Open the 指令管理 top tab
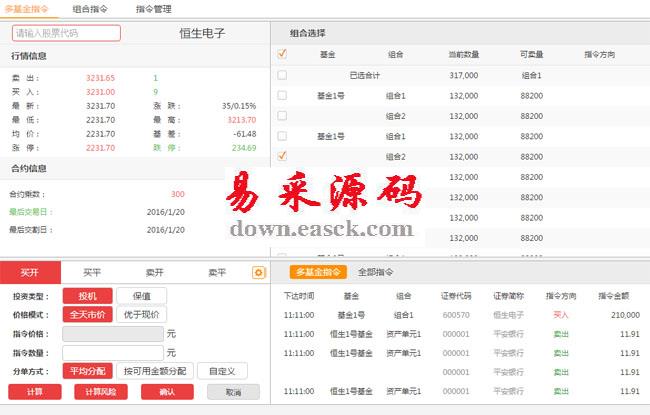650x415 pixels. coord(154,8)
